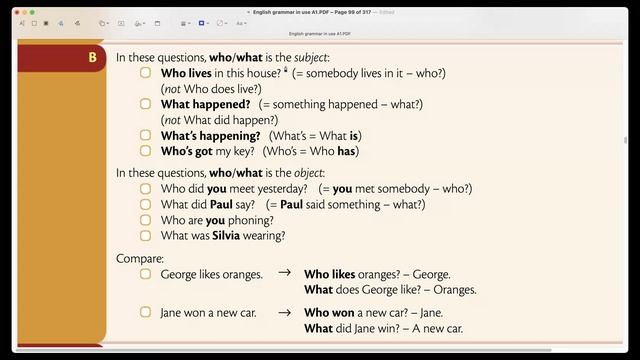Image resolution: width=640 pixels, height=360 pixels.
Task: Tick checkbox beside 'George likes oranges.'
Action: point(145,274)
